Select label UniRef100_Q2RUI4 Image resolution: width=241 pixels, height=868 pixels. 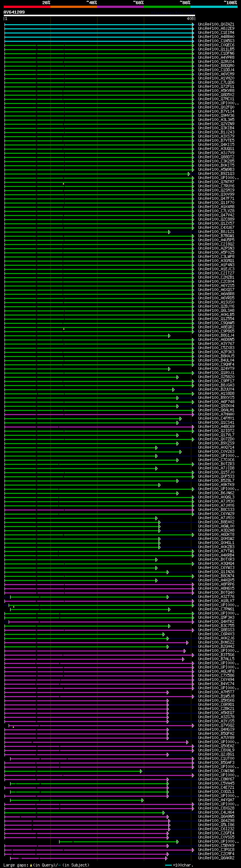216,62
